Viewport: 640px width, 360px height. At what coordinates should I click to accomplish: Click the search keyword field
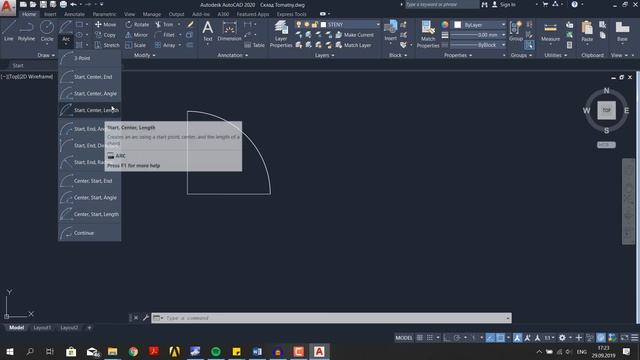[442, 4]
